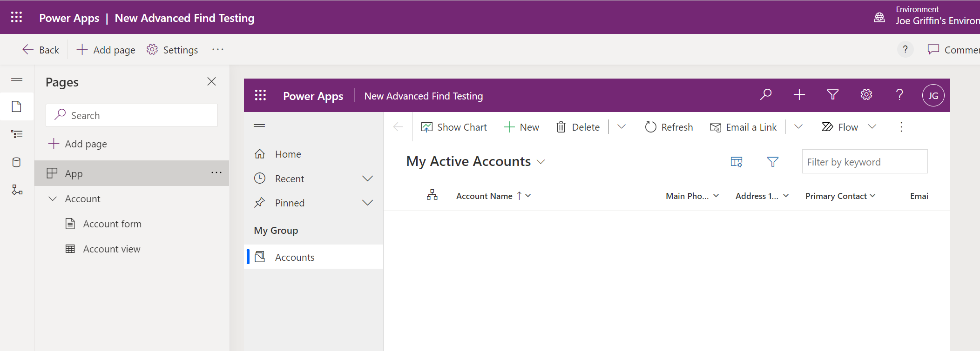Open the help question mark in command bar

point(905,49)
